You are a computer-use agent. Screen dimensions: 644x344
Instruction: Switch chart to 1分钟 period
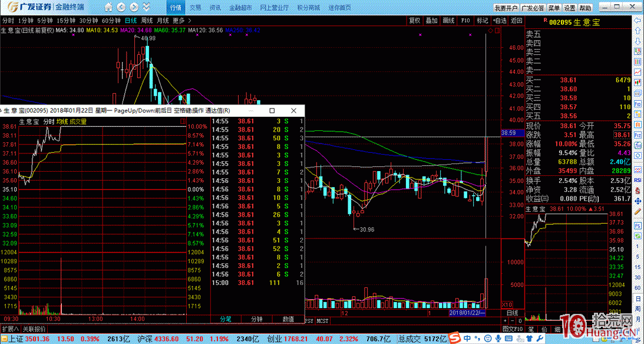(x=25, y=21)
